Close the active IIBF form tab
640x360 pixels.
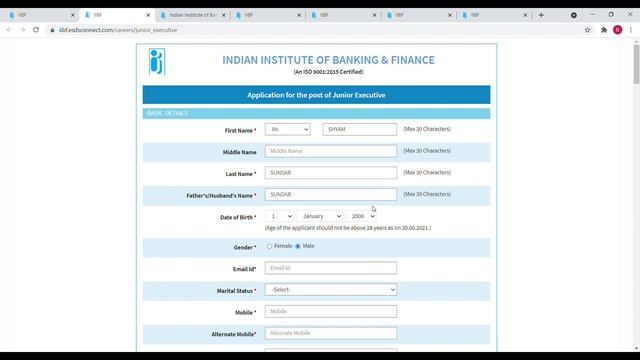click(x=148, y=15)
